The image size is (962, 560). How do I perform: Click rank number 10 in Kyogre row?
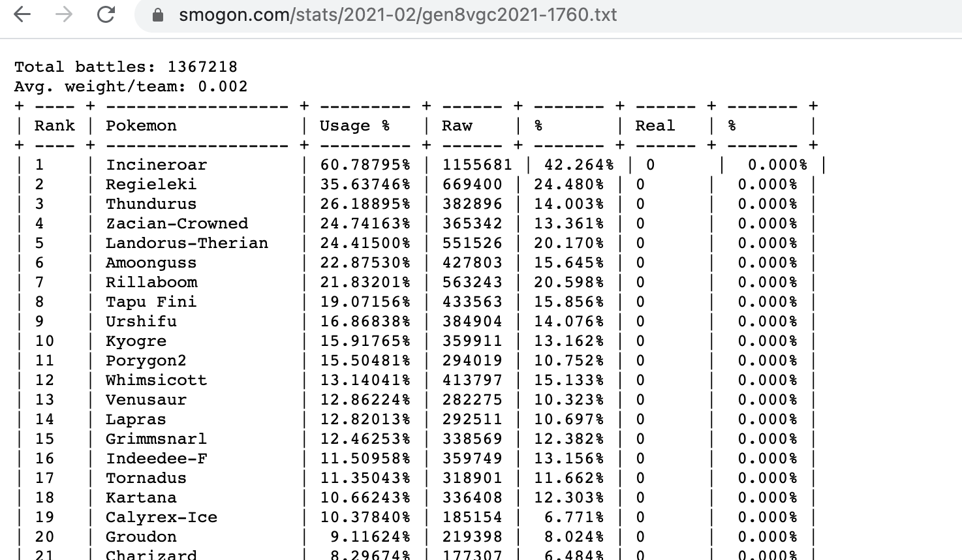click(44, 341)
